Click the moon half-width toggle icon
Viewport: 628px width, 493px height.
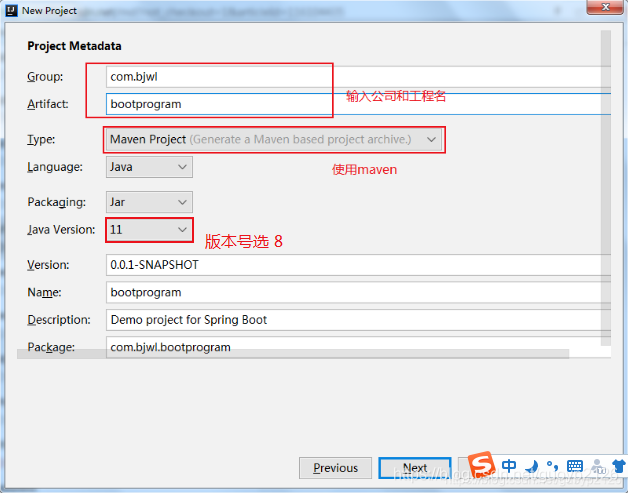[x=531, y=466]
